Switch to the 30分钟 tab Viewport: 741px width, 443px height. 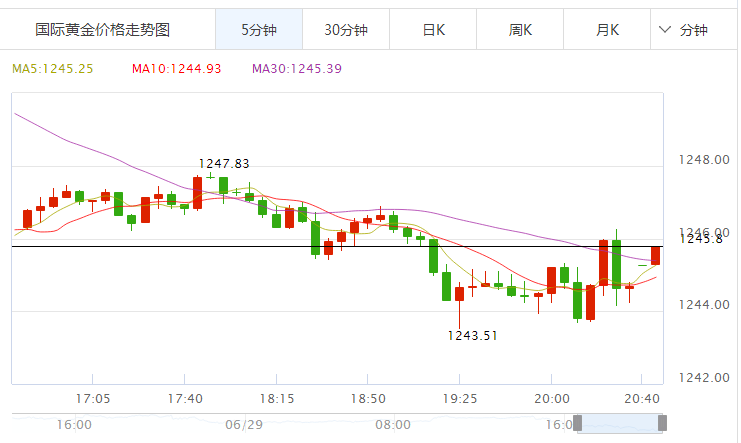tap(346, 30)
